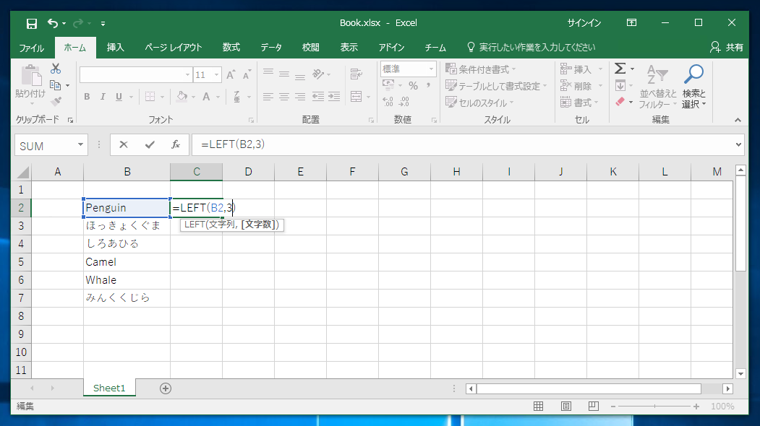Click the Merge and Center icon
Screen dimensions: 760x426
[356, 96]
